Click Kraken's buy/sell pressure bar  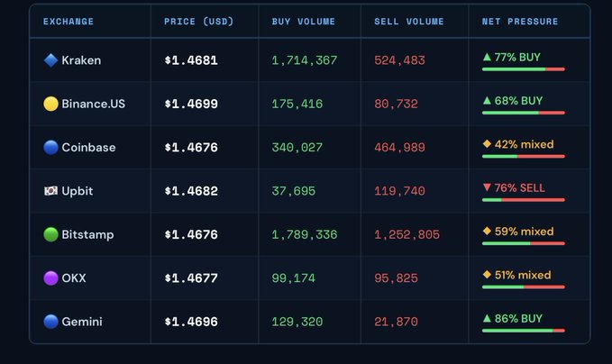coord(524,69)
